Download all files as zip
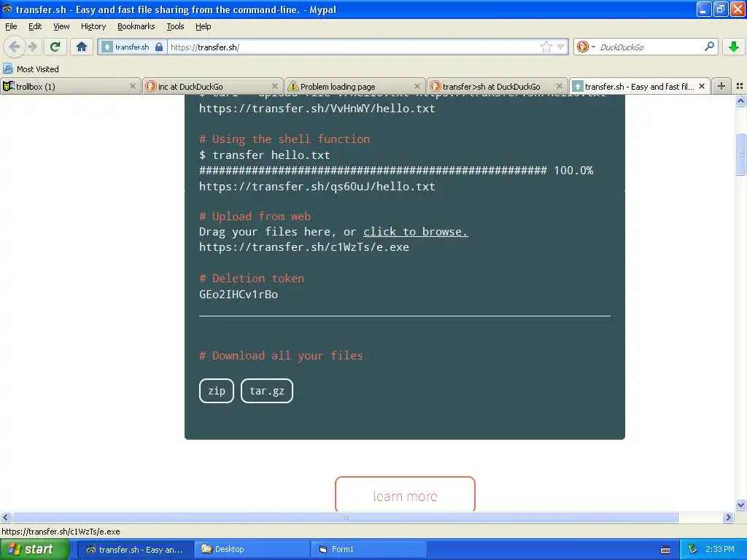This screenshot has height=560, width=747. click(x=216, y=391)
